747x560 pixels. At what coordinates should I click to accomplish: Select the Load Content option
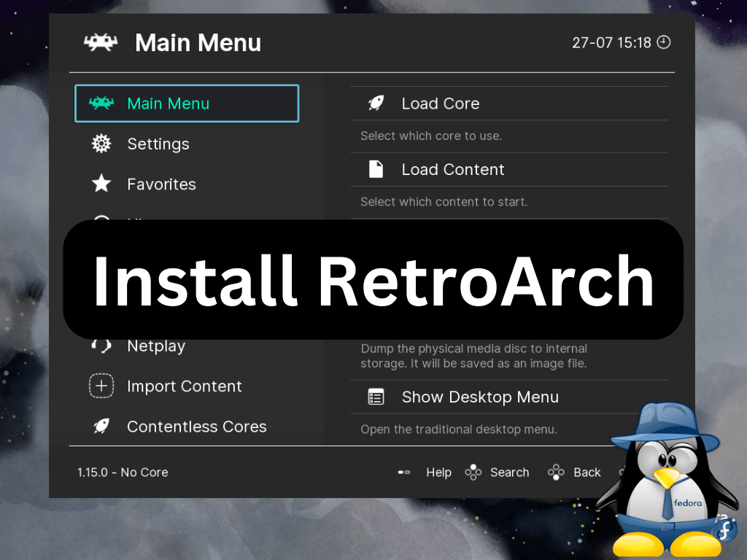click(x=509, y=169)
